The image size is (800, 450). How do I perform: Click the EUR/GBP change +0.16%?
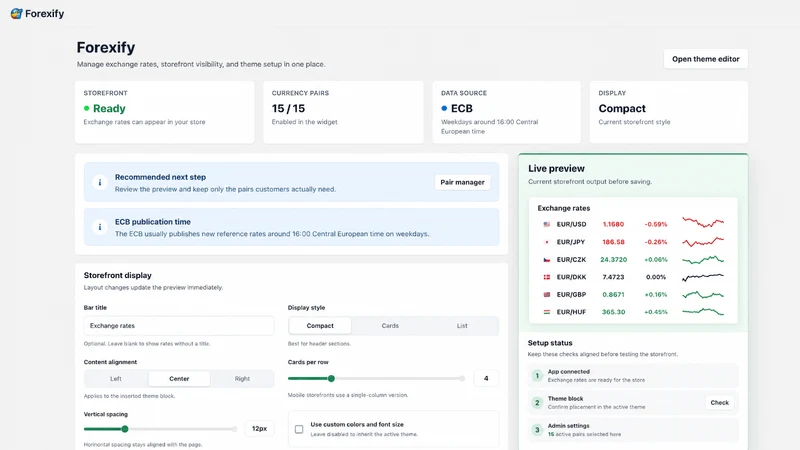pyautogui.click(x=656, y=294)
